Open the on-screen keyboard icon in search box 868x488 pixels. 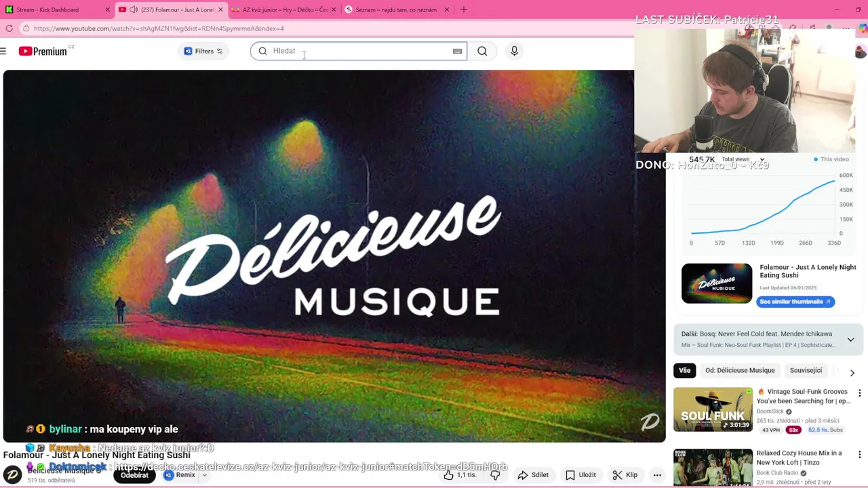point(458,51)
